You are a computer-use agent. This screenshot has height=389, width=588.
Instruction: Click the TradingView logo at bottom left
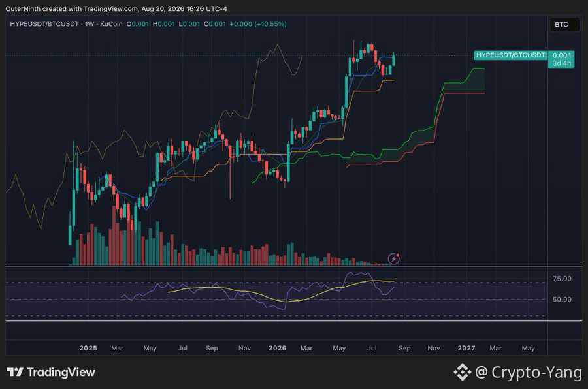[x=51, y=372]
